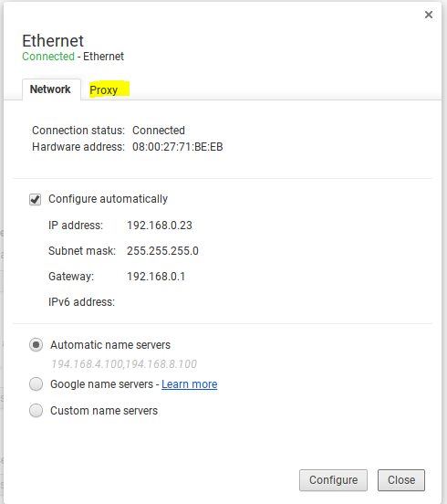Screen dimensions: 447x504
Task: Open the Learn more link
Action: click(189, 384)
